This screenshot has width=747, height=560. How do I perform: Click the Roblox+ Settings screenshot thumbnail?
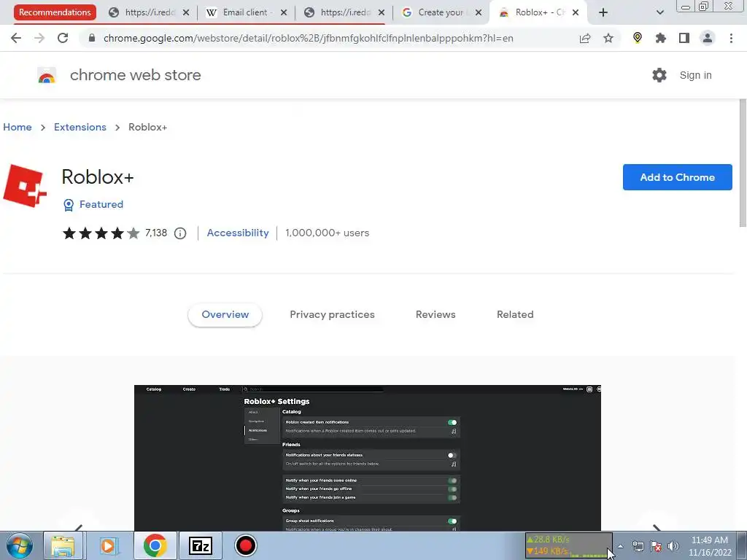(x=368, y=458)
